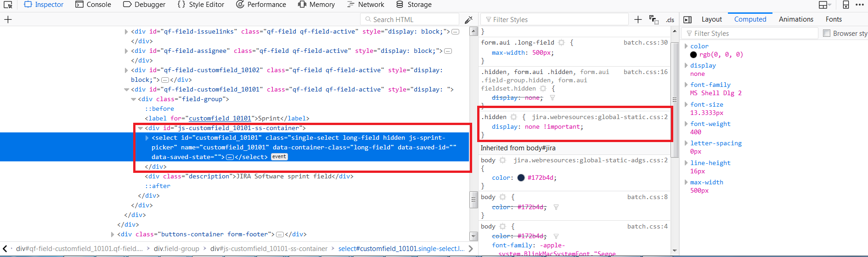Open the batch.css:30 source link
Image resolution: width=868 pixels, height=257 pixels.
[x=645, y=42]
